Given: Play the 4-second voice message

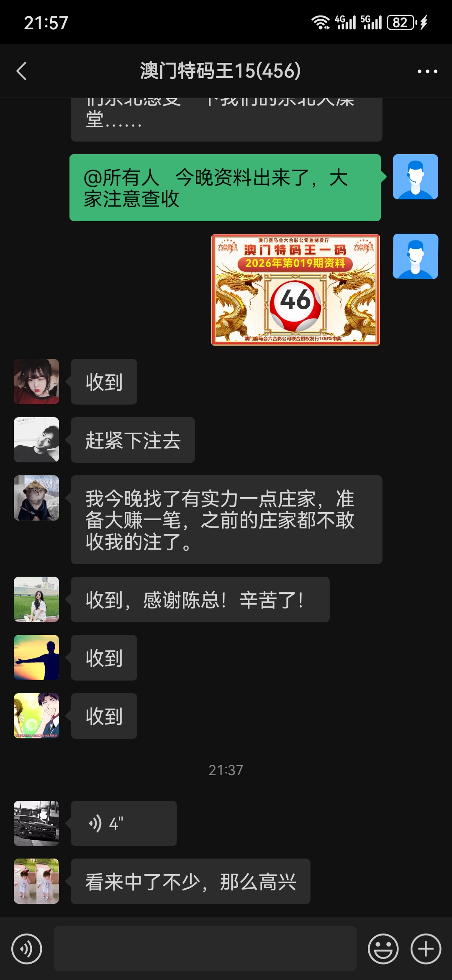Looking at the screenshot, I should pyautogui.click(x=124, y=823).
